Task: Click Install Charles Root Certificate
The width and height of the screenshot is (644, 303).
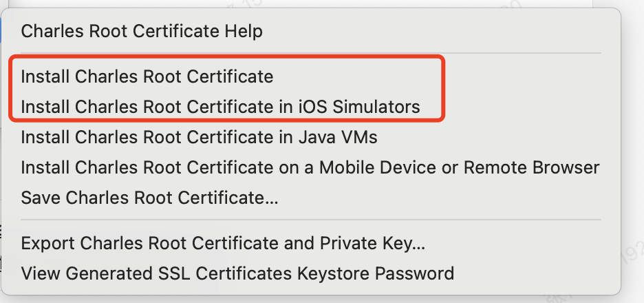Action: pos(147,76)
